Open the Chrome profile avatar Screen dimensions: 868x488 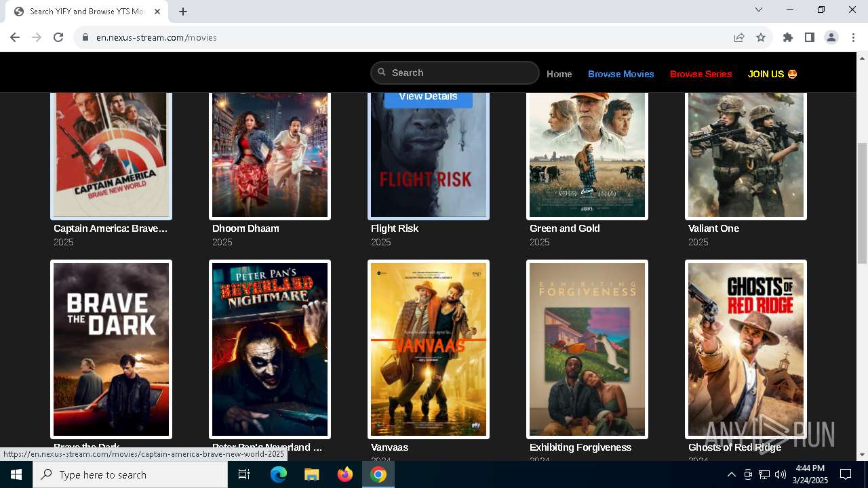pos(831,37)
